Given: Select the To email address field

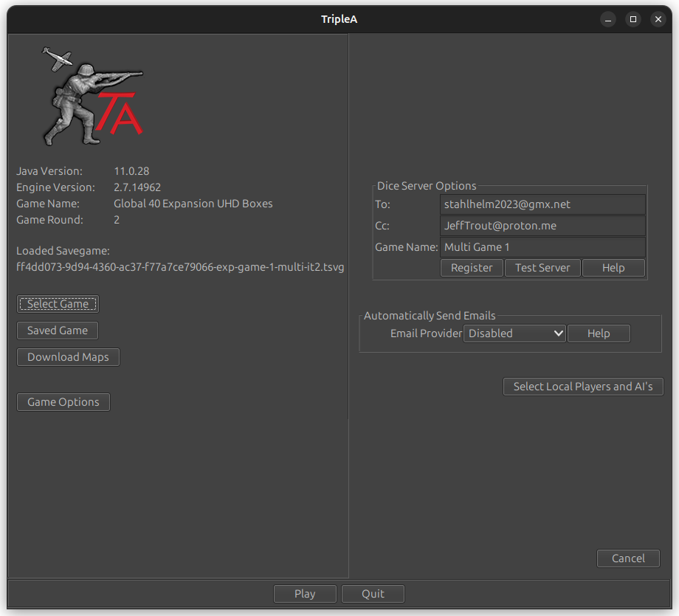Looking at the screenshot, I should [x=543, y=204].
